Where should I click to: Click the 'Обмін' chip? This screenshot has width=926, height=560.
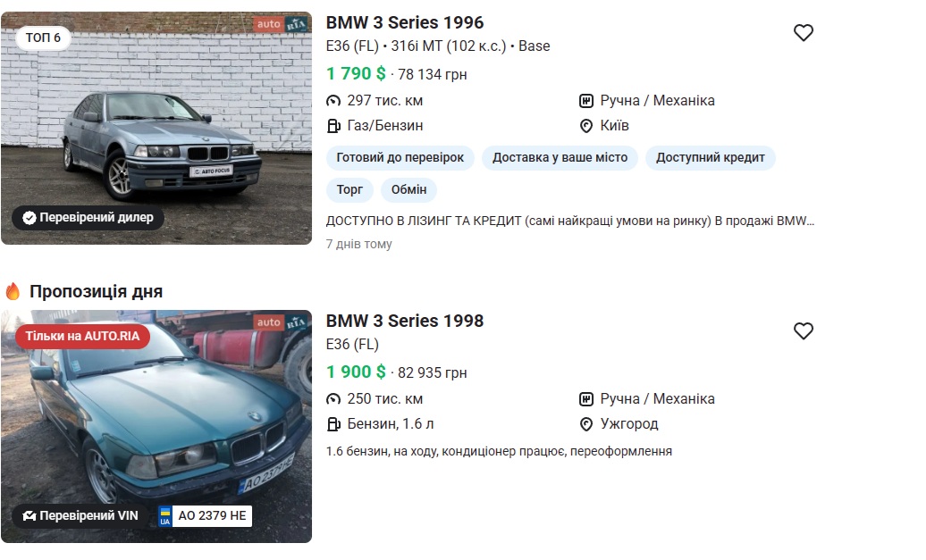click(408, 190)
